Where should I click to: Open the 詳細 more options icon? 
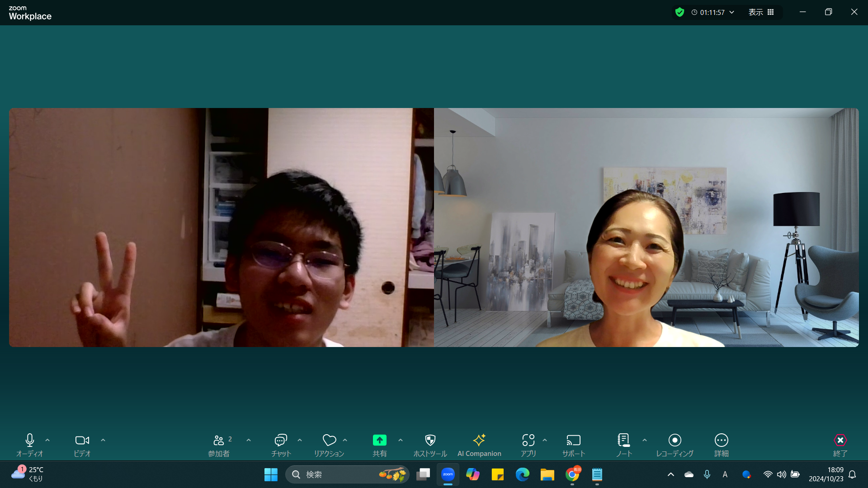point(722,445)
